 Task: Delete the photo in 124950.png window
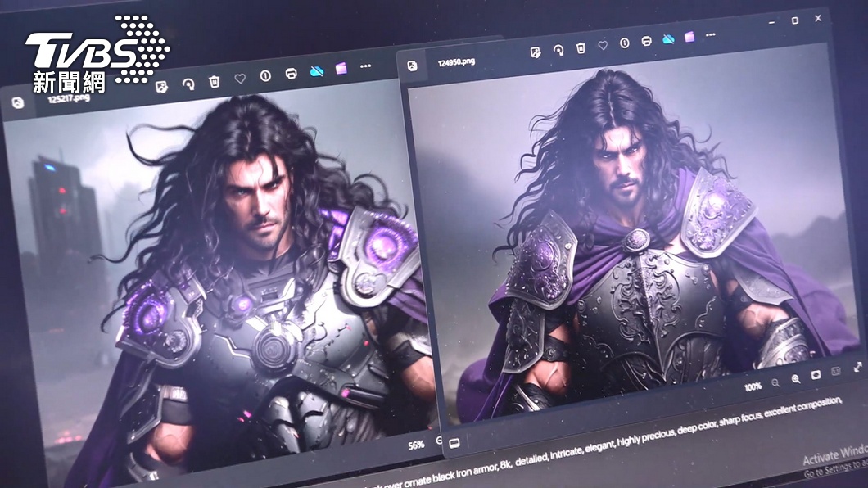[581, 48]
